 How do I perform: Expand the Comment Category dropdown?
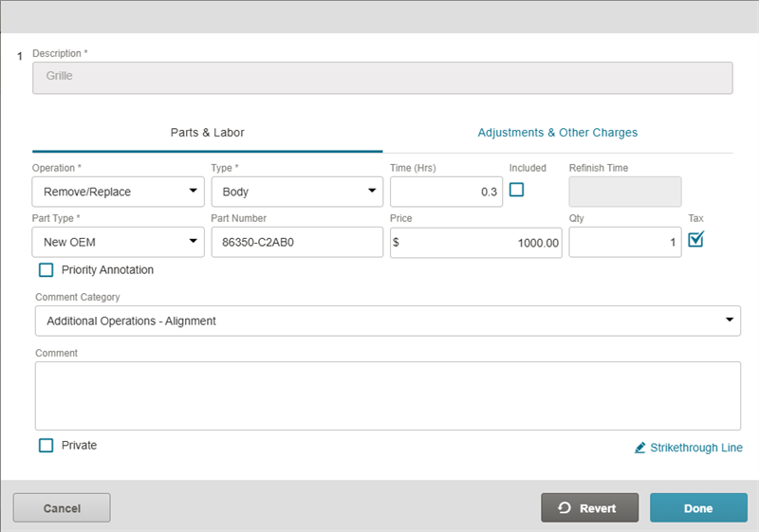[x=388, y=321]
